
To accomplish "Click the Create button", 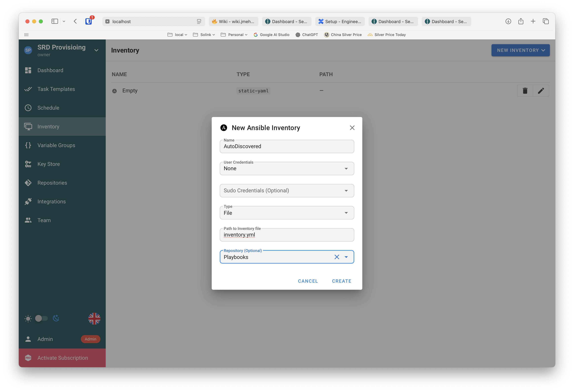I will coord(341,281).
